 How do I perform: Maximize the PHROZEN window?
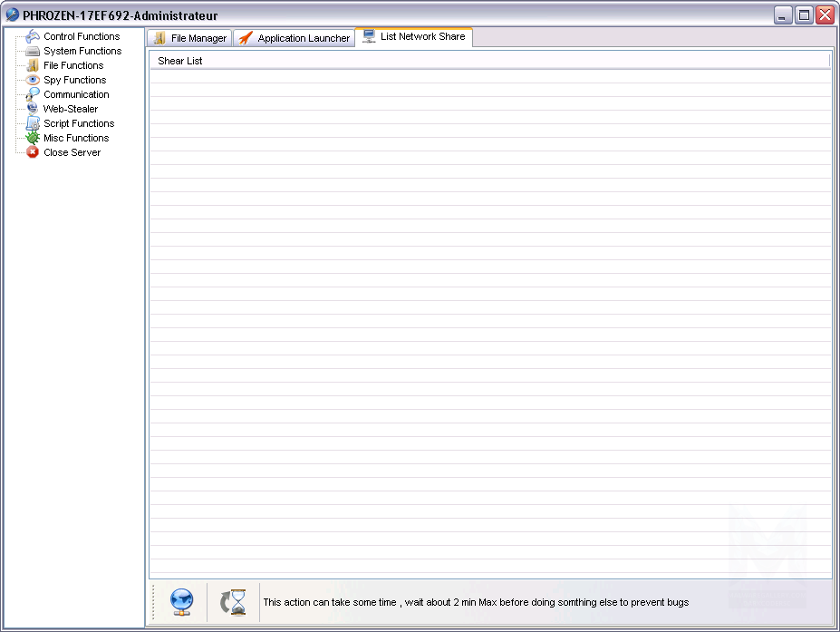click(804, 15)
